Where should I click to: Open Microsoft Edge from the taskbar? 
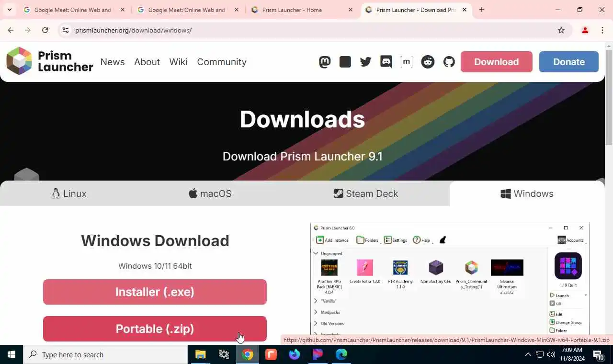point(341,354)
